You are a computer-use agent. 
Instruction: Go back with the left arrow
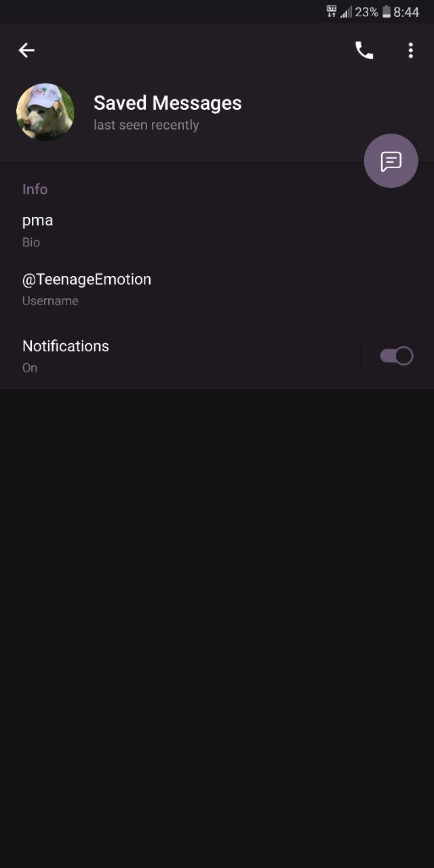(x=26, y=50)
